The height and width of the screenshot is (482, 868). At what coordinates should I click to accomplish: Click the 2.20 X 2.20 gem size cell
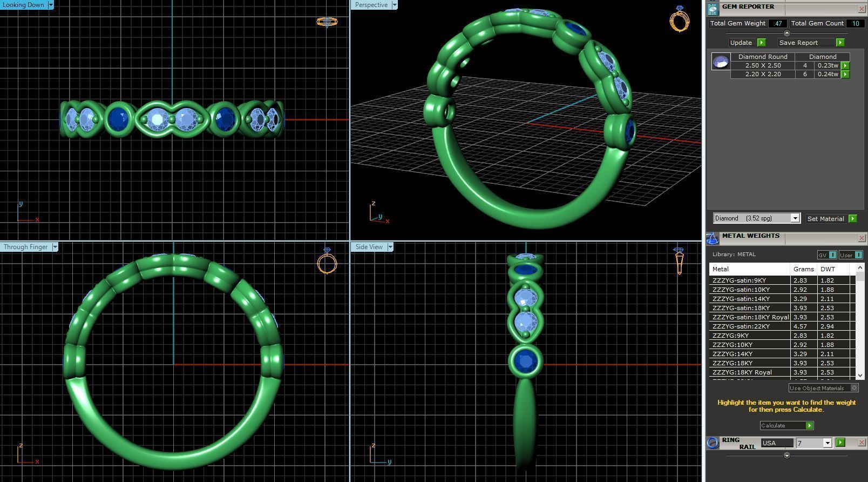763,74
